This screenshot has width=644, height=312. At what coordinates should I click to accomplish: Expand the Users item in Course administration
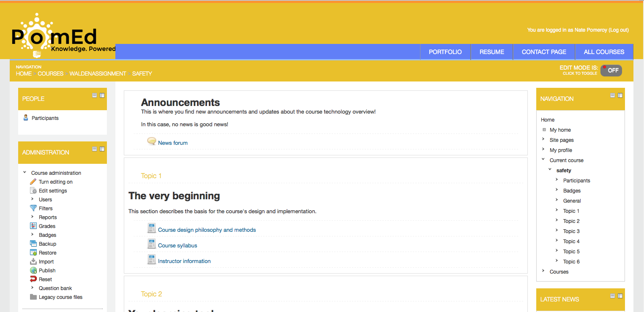[x=33, y=199]
